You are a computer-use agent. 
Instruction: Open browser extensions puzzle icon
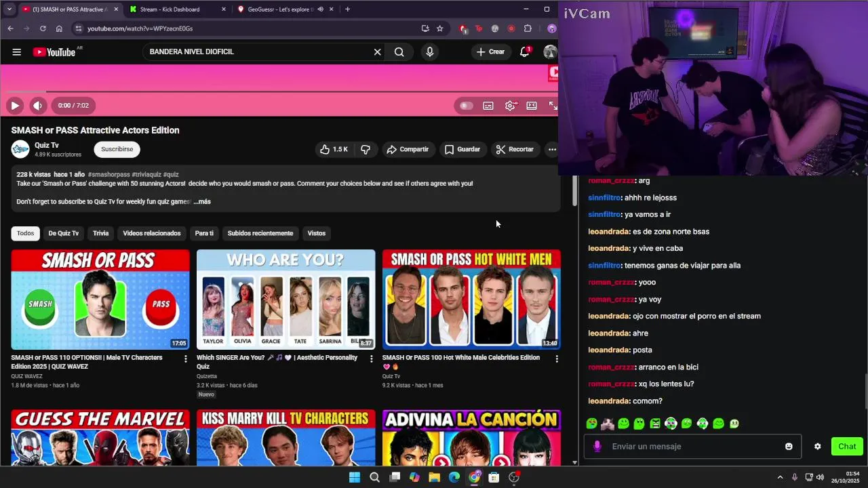pyautogui.click(x=528, y=28)
